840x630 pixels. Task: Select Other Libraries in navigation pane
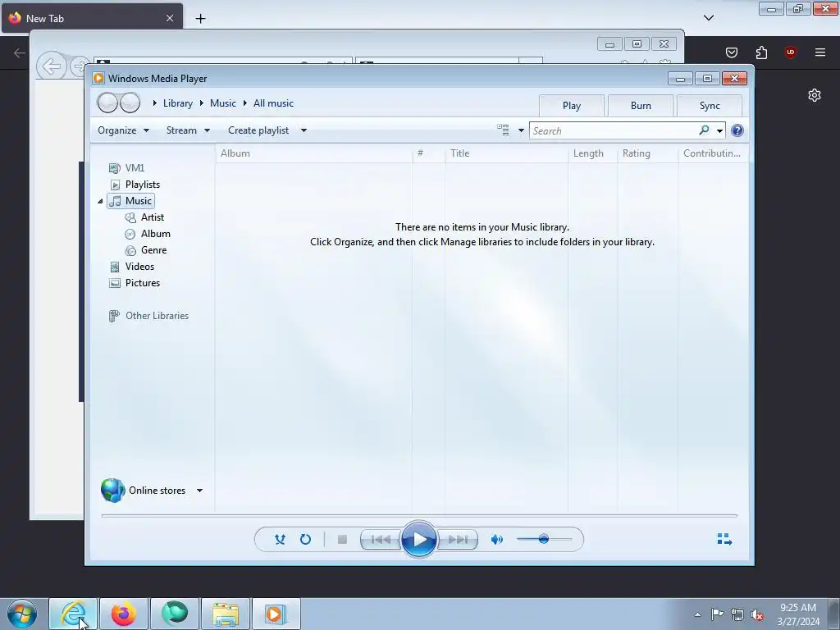(x=149, y=316)
